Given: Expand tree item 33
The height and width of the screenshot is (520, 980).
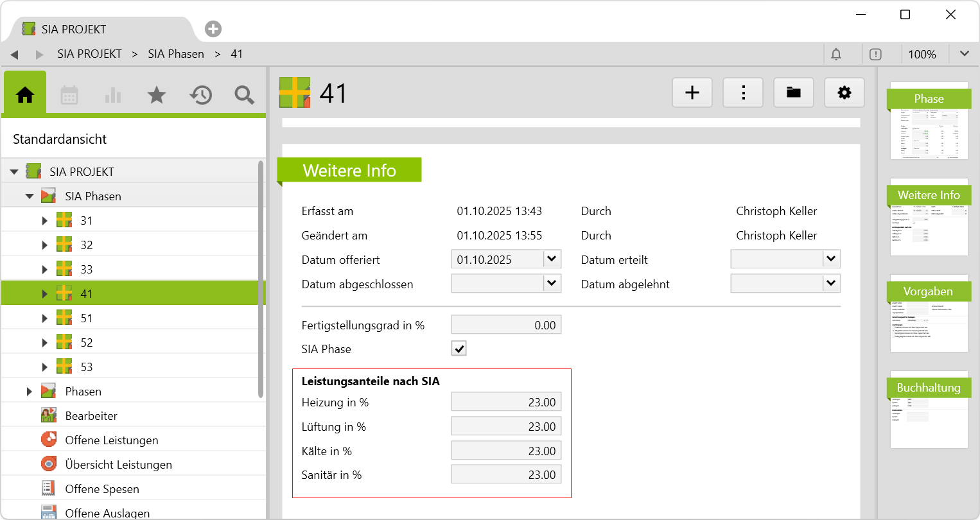Looking at the screenshot, I should click(44, 270).
